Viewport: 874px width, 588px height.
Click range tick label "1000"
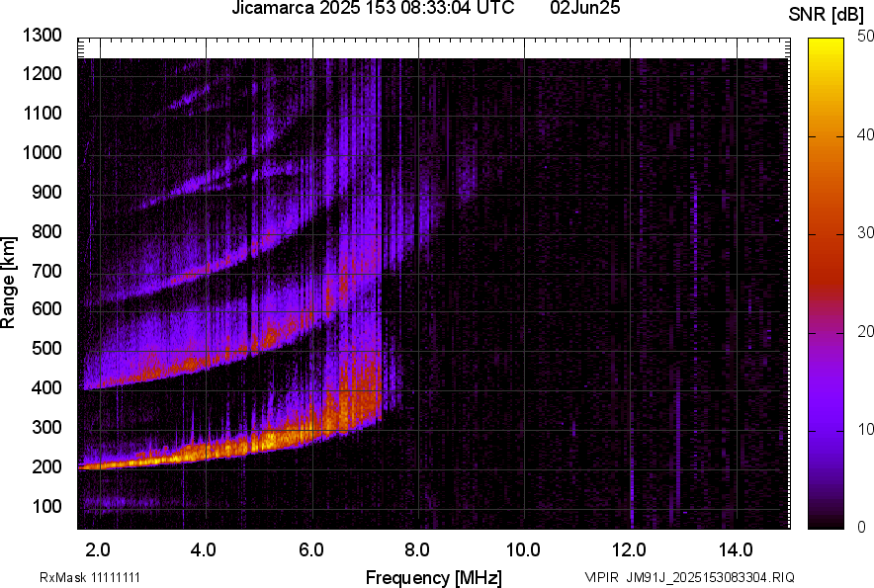43,152
